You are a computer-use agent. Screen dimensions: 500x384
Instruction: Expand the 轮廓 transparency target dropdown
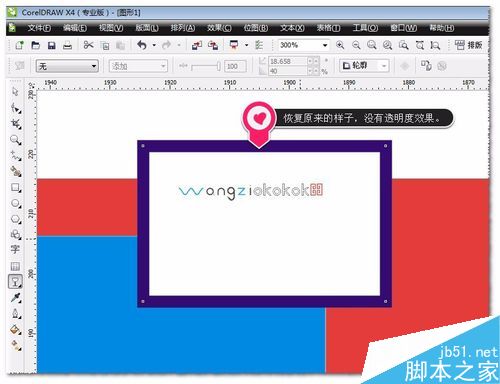384,66
